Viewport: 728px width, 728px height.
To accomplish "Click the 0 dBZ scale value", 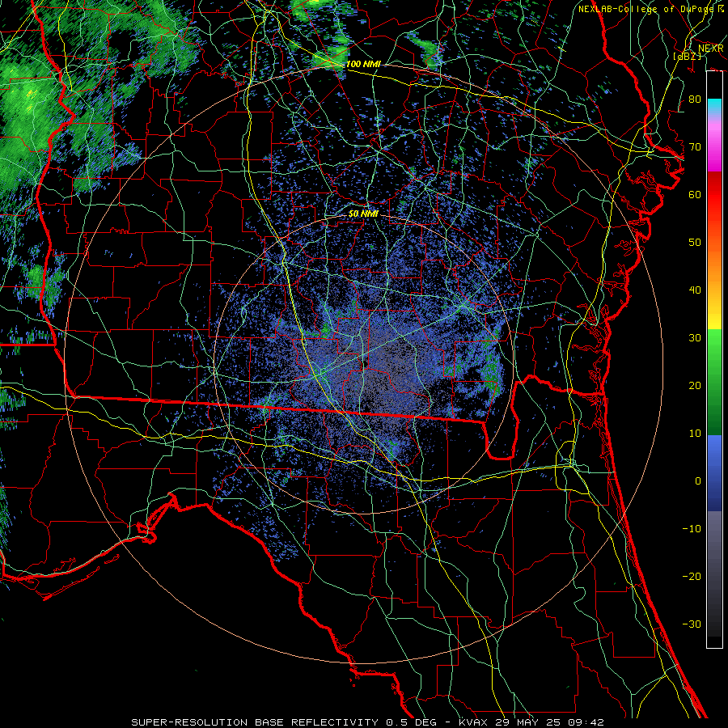I will point(698,481).
